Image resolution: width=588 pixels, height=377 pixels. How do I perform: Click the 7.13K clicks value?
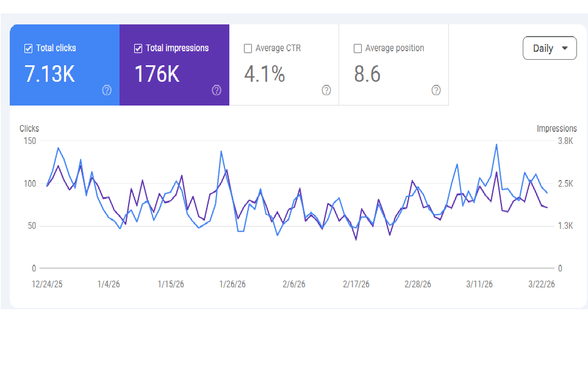tap(48, 74)
